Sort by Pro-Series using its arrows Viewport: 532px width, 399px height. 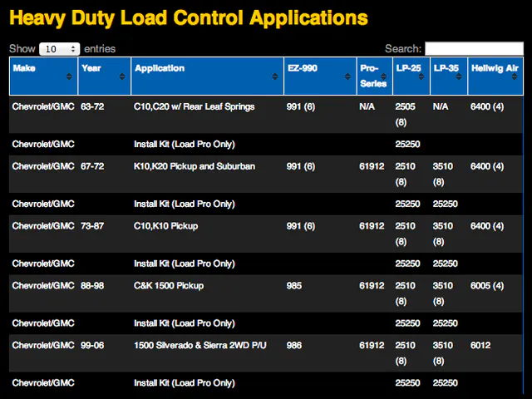[x=385, y=76]
